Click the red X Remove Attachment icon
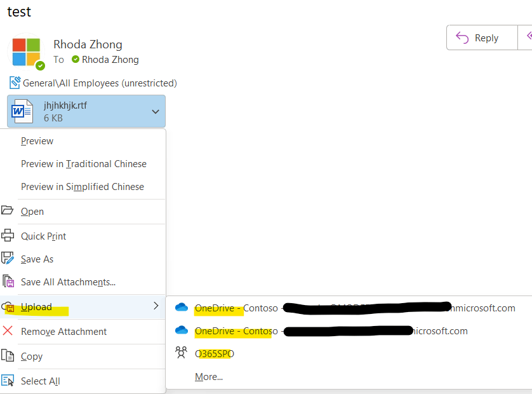This screenshot has height=394, width=532. point(8,330)
